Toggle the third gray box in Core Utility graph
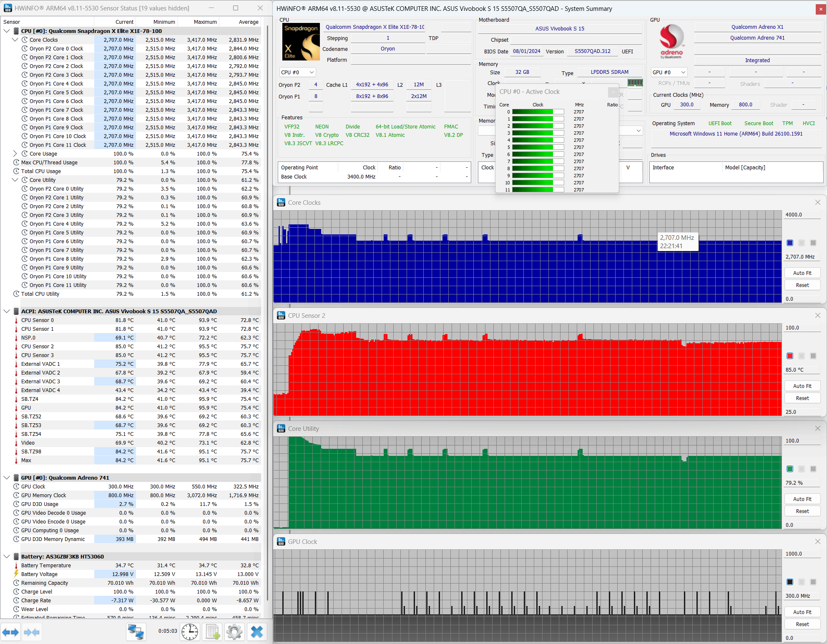This screenshot has width=827, height=644. pyautogui.click(x=813, y=469)
